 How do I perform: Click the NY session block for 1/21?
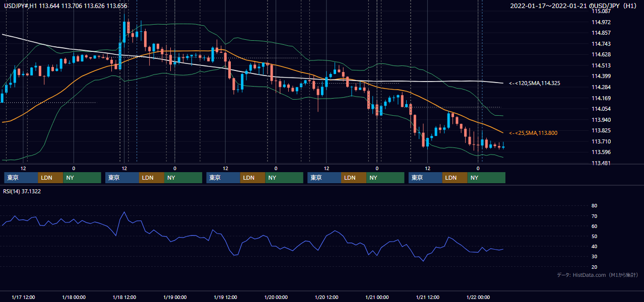coord(486,178)
